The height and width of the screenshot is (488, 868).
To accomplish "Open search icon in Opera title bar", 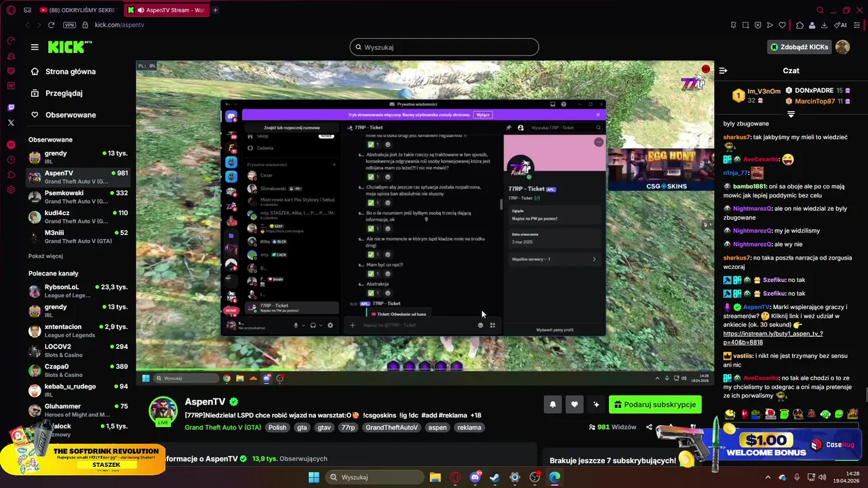I will [x=820, y=10].
